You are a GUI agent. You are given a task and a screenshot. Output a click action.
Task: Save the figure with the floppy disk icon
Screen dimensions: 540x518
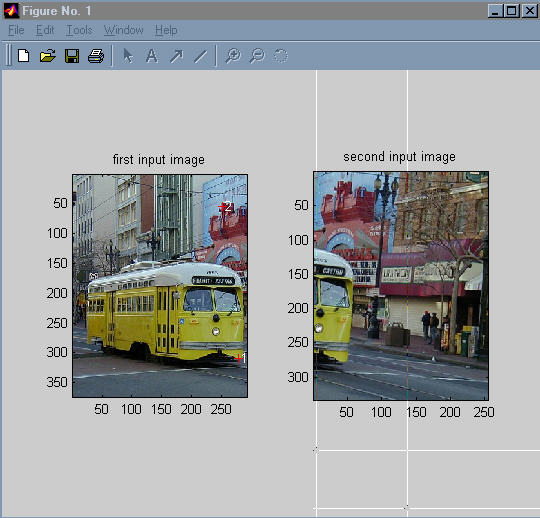coord(72,56)
